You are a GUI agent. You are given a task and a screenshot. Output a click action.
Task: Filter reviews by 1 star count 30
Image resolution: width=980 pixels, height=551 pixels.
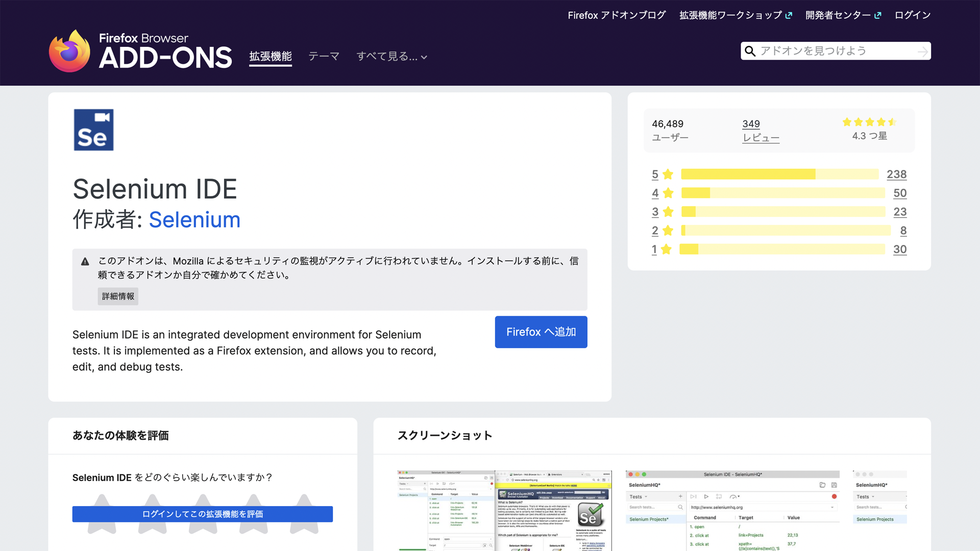[x=899, y=249]
